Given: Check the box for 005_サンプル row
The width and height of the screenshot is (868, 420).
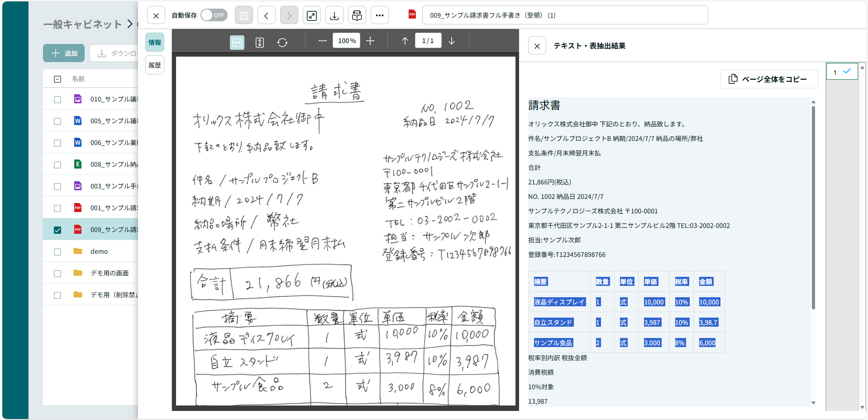Looking at the screenshot, I should pos(57,121).
